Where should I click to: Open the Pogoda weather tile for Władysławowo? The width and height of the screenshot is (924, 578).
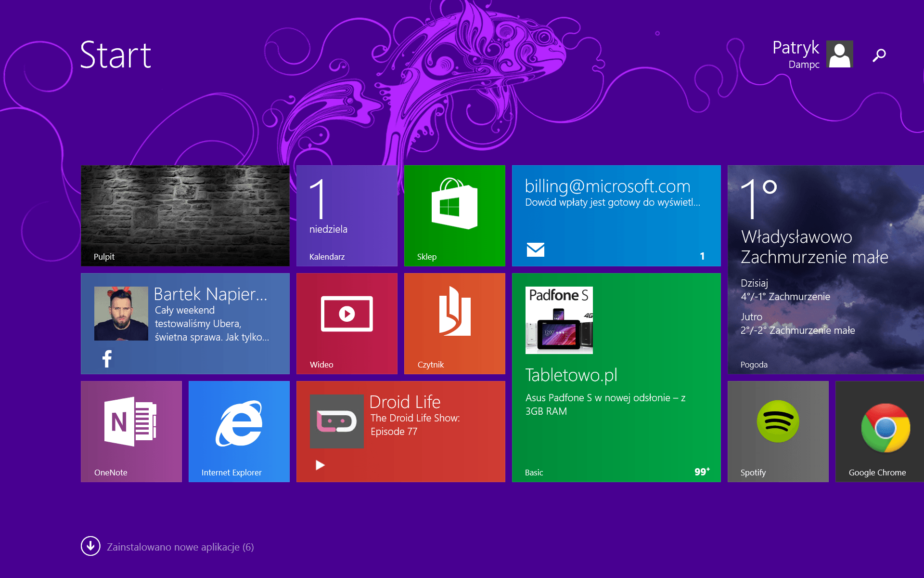tap(826, 270)
